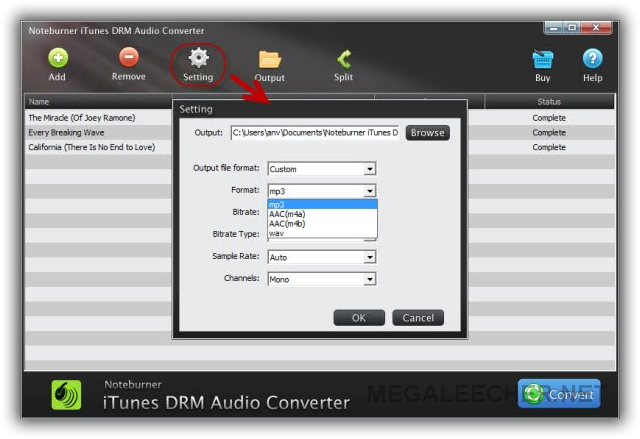Screen dimensions: 640x439
Task: Click the Noteburner green logo icon
Action: point(66,395)
